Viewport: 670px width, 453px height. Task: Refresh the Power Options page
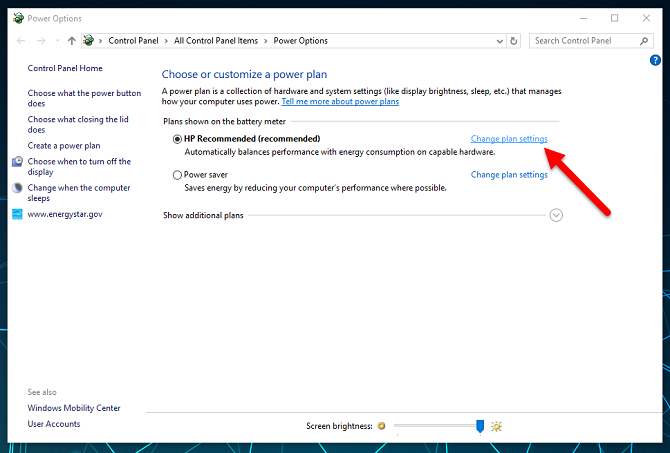[x=514, y=41]
